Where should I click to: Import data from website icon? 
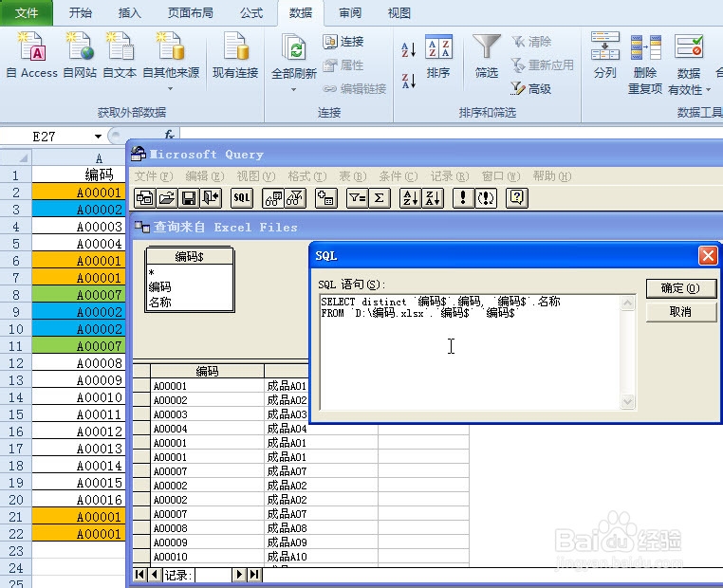[x=80, y=54]
